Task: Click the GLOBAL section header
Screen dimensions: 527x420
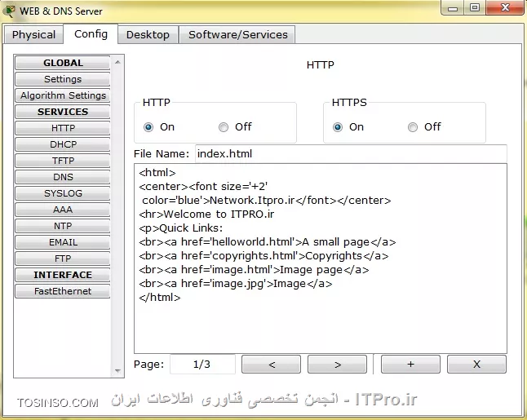Action: [x=63, y=63]
